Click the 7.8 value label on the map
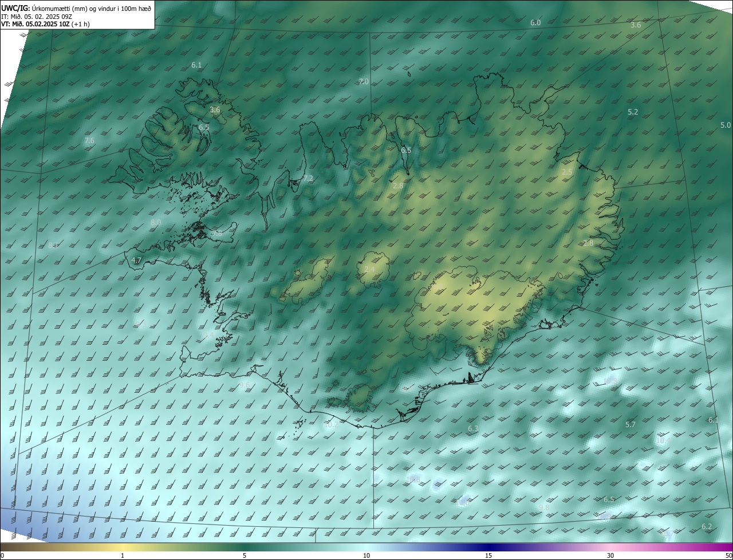The height and width of the screenshot is (560, 733). click(x=216, y=234)
